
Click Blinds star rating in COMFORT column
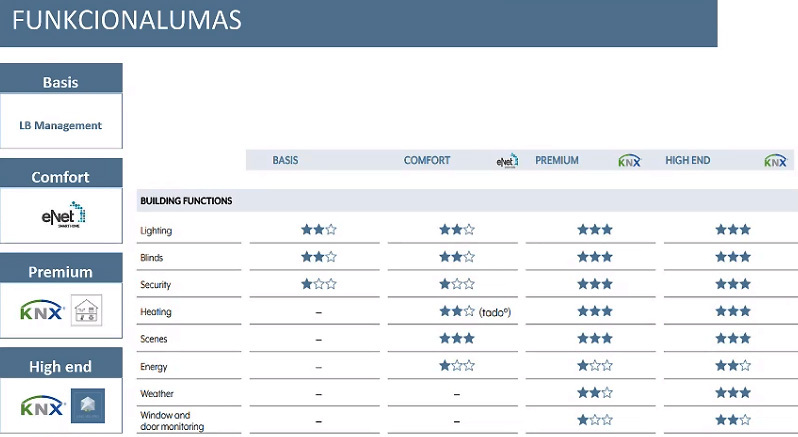point(457,256)
